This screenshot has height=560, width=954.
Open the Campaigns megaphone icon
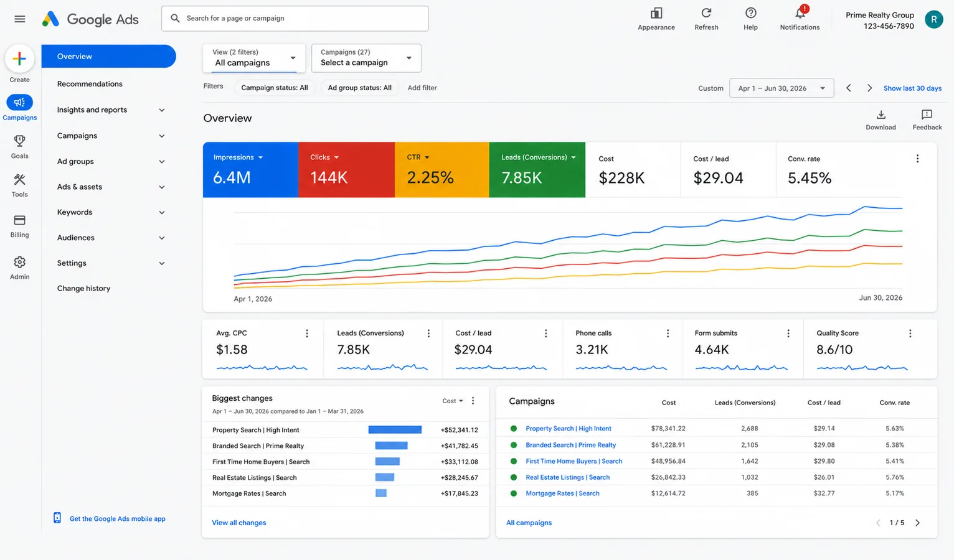(x=19, y=102)
